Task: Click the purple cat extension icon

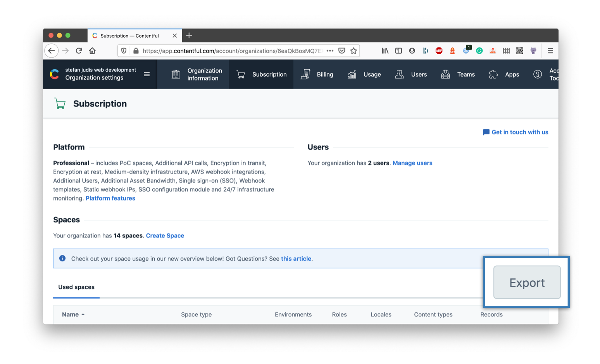Action: (x=533, y=51)
